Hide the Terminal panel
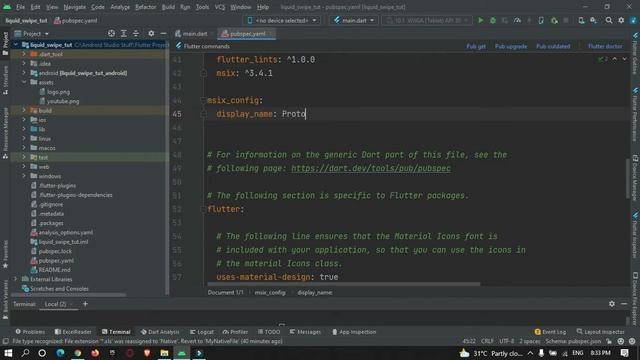640x360 pixels. 624,304
